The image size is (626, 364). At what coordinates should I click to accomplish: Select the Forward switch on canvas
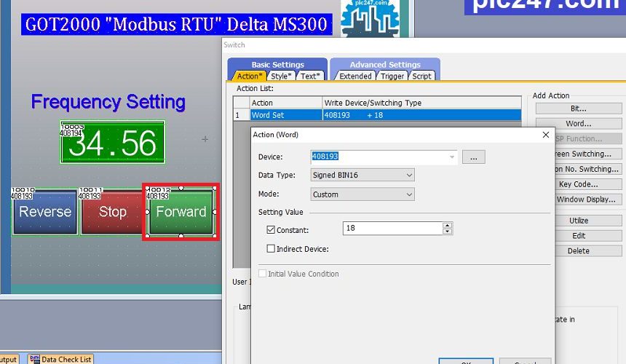pyautogui.click(x=181, y=212)
